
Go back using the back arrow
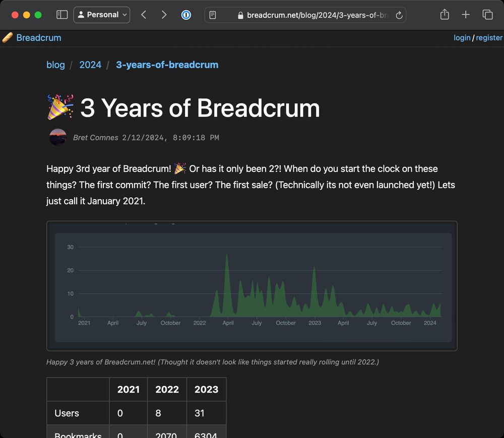[x=144, y=15]
